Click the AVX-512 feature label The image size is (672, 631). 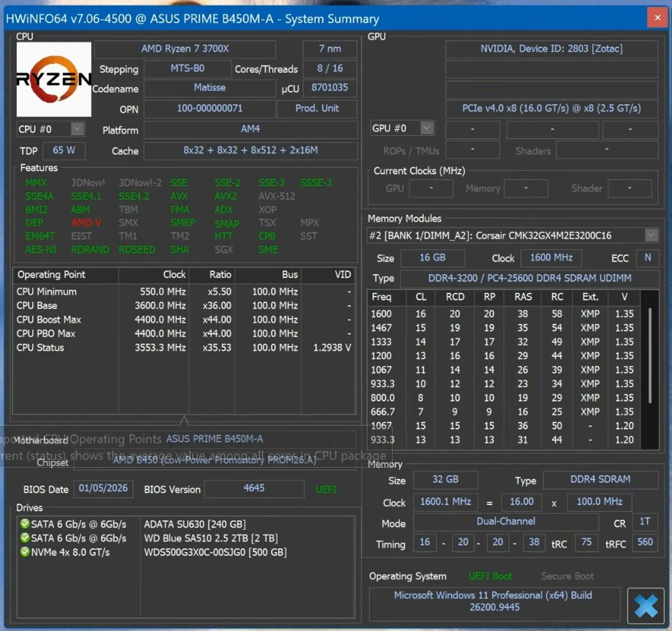point(277,196)
